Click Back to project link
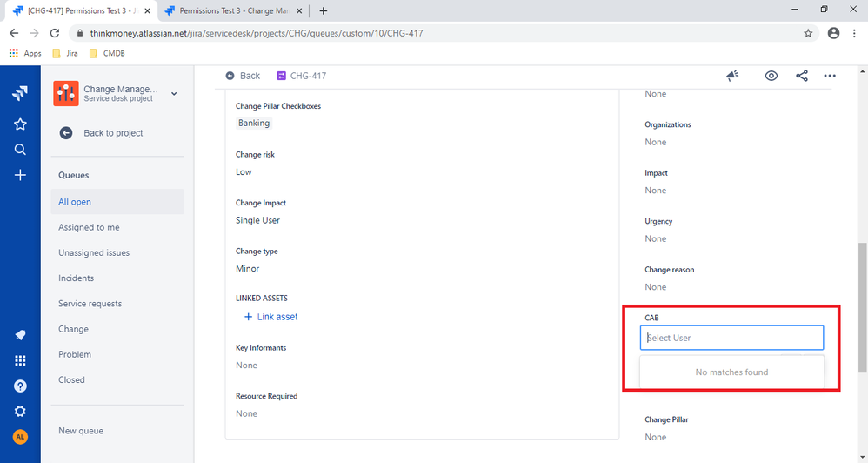The height and width of the screenshot is (463, 868). click(113, 133)
